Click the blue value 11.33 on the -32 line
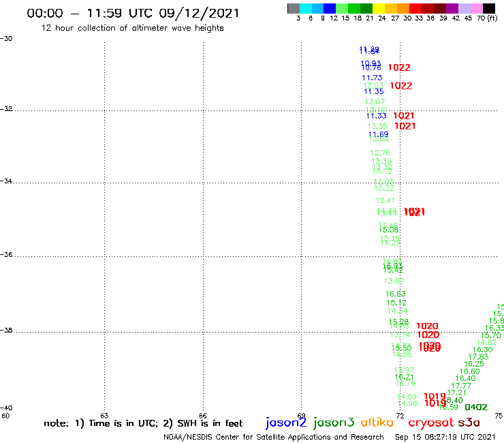 [377, 116]
